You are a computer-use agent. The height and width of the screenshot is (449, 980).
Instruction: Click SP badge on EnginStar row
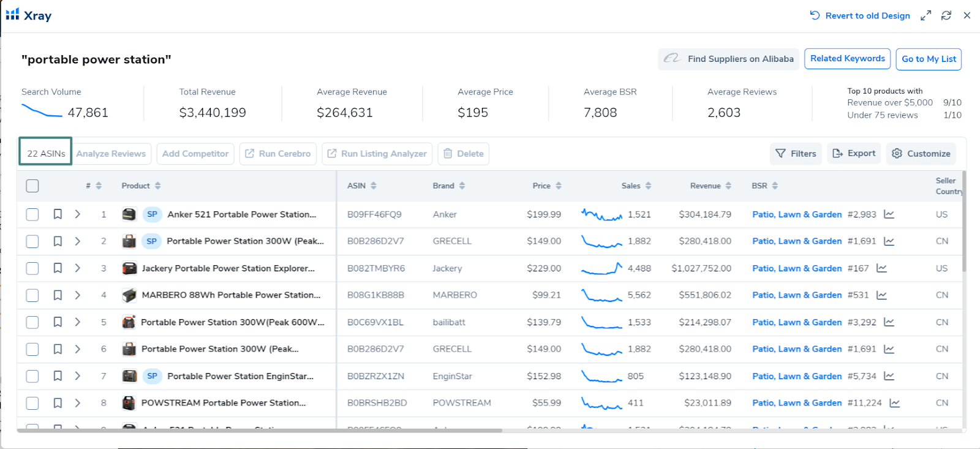(x=152, y=376)
